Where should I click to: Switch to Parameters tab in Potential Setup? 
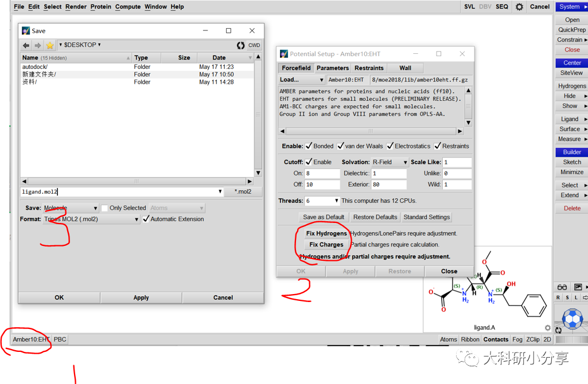[x=333, y=68]
